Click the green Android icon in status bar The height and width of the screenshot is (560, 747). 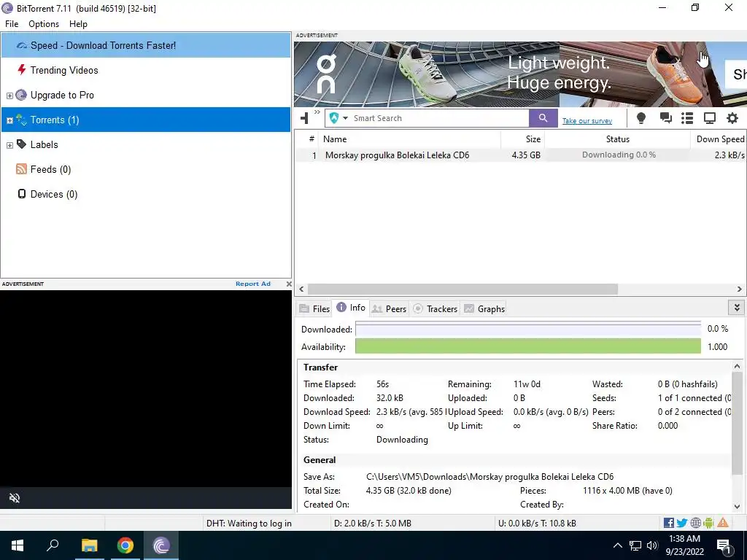click(708, 523)
